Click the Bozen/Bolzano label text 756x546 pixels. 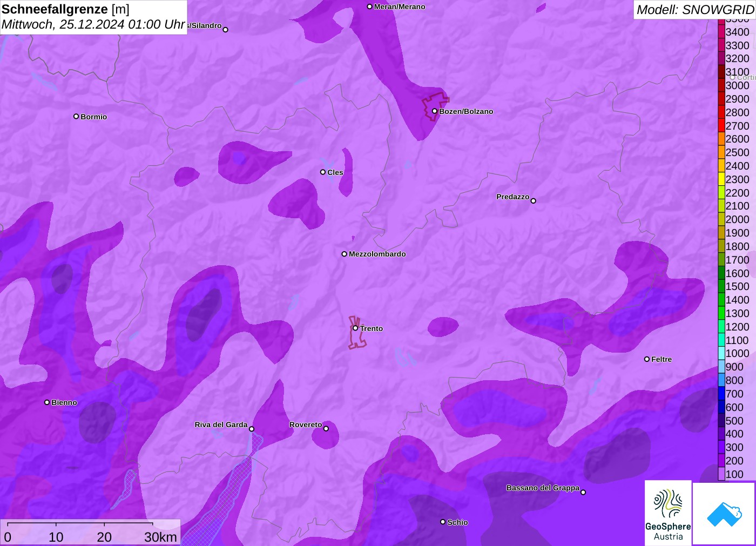(x=466, y=111)
